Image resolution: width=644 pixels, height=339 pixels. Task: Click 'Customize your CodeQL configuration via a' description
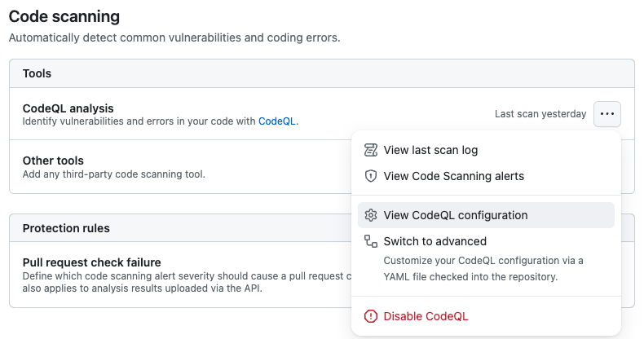pos(483,261)
